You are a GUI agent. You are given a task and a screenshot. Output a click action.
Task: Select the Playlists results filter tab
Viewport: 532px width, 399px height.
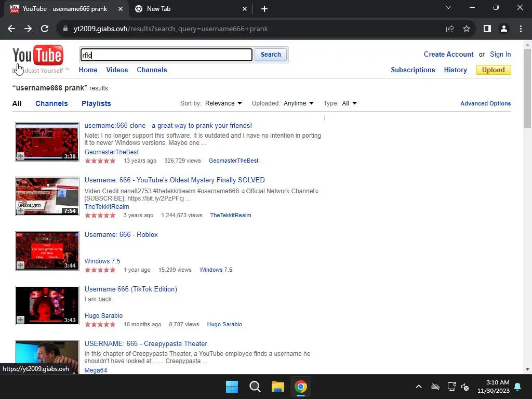[96, 103]
